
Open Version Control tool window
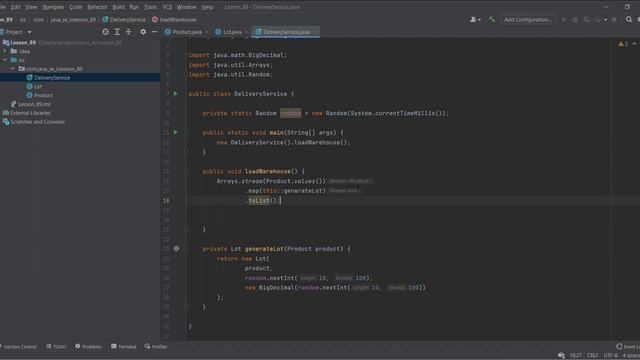coord(18,347)
